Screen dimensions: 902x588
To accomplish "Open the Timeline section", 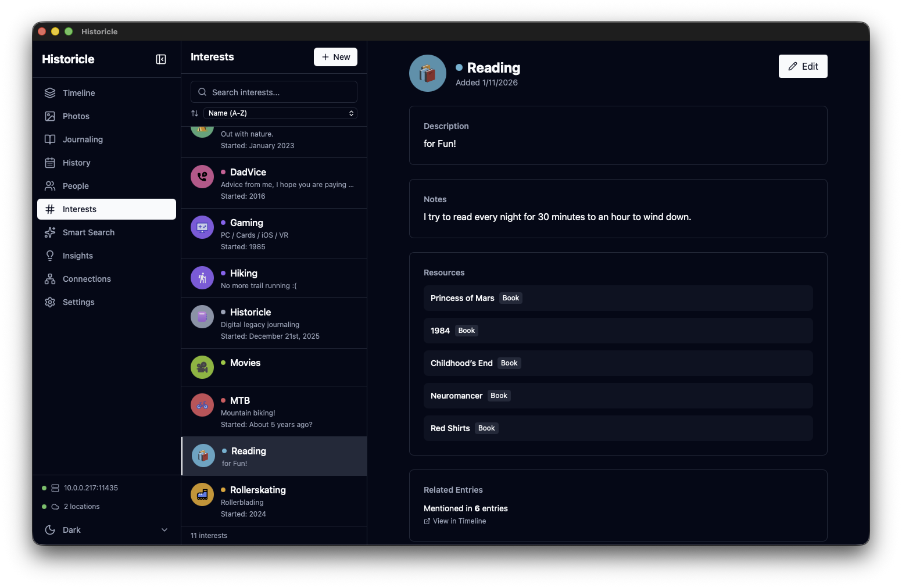I will coord(78,93).
